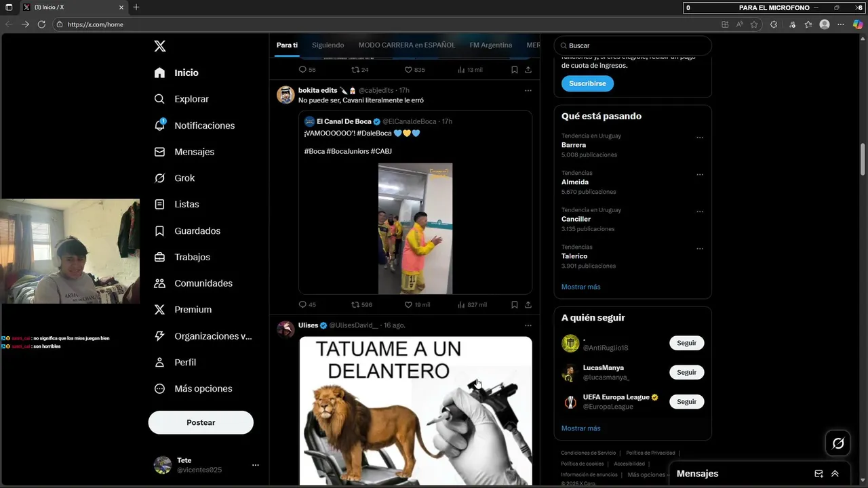Open options for Barrera trend
The height and width of the screenshot is (488, 868).
pyautogui.click(x=700, y=138)
